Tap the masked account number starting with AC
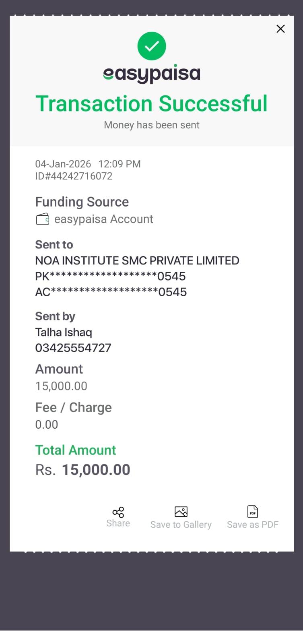Image resolution: width=303 pixels, height=644 pixels. tap(111, 292)
